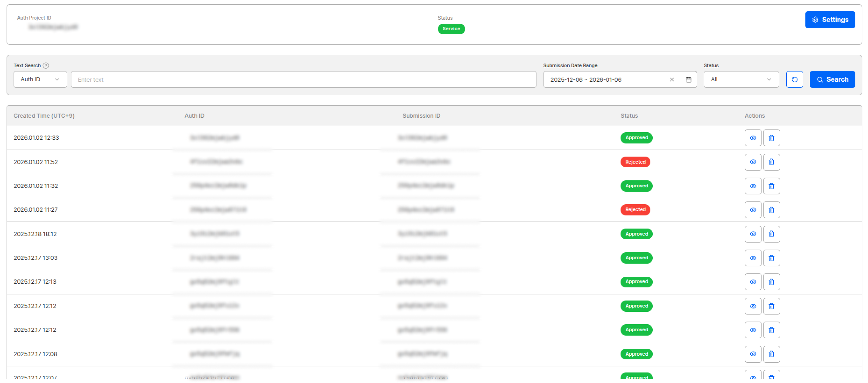Image resolution: width=868 pixels, height=383 pixels.
Task: Open the Auth ID search type dropdown
Action: [x=40, y=79]
